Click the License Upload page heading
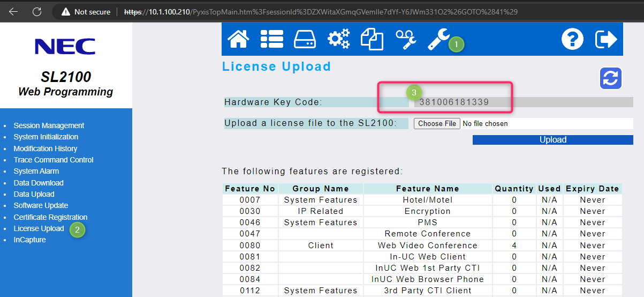The image size is (644, 297). 276,66
